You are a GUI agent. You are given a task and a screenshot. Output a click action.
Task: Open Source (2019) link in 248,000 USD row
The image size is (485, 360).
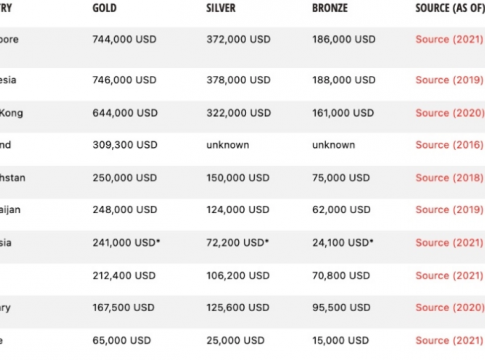point(449,210)
